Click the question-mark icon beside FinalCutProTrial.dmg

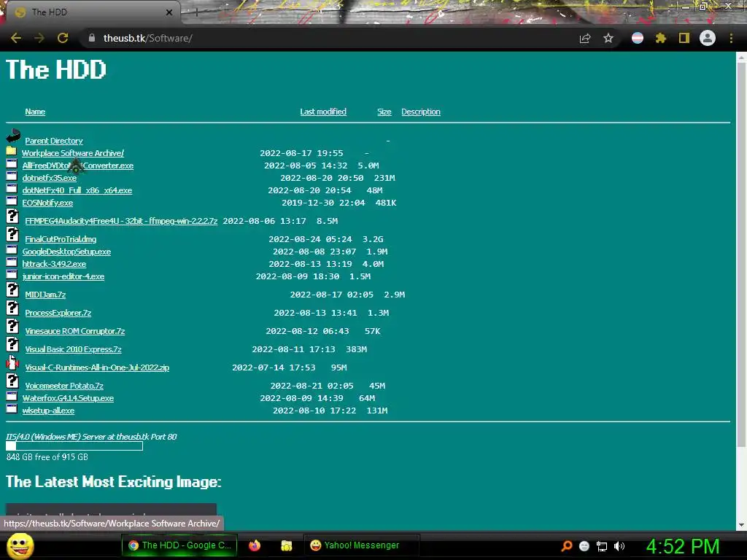tap(12, 234)
